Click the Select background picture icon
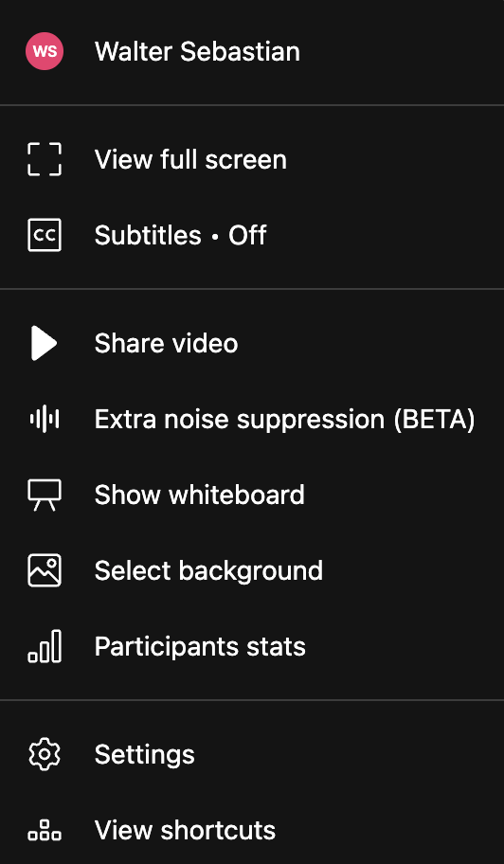This screenshot has width=504, height=864. point(45,570)
